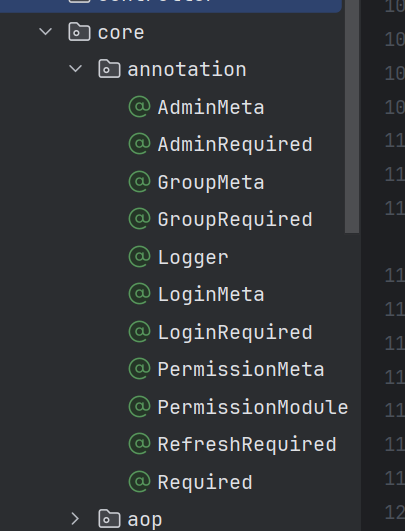The height and width of the screenshot is (531, 405).
Task: Click the @ icon next to Required
Action: 139,482
